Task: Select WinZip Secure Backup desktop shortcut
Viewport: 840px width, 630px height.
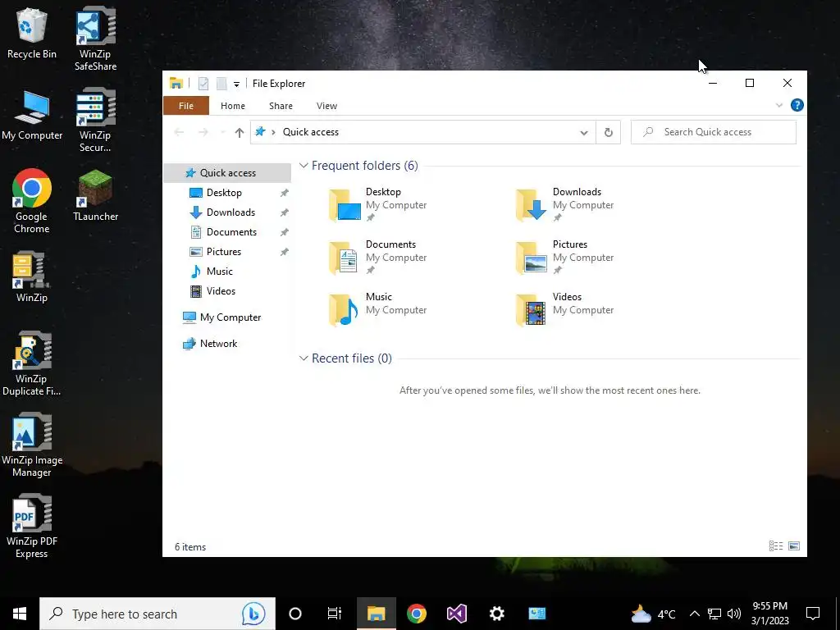Action: tap(95, 120)
